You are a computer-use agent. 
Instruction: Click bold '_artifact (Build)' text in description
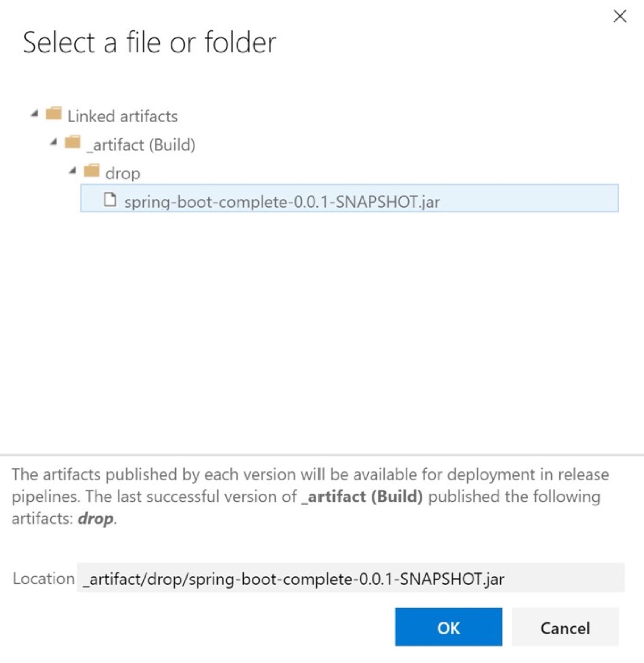point(362,497)
